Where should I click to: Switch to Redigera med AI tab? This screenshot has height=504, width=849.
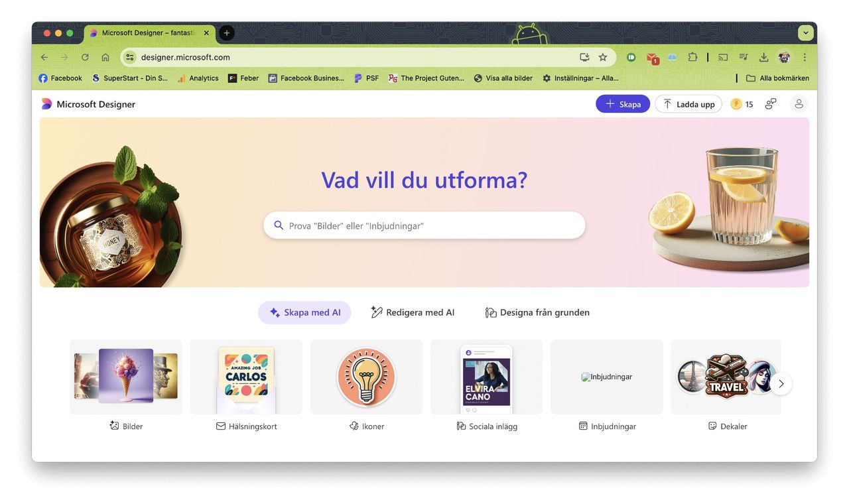(x=413, y=312)
